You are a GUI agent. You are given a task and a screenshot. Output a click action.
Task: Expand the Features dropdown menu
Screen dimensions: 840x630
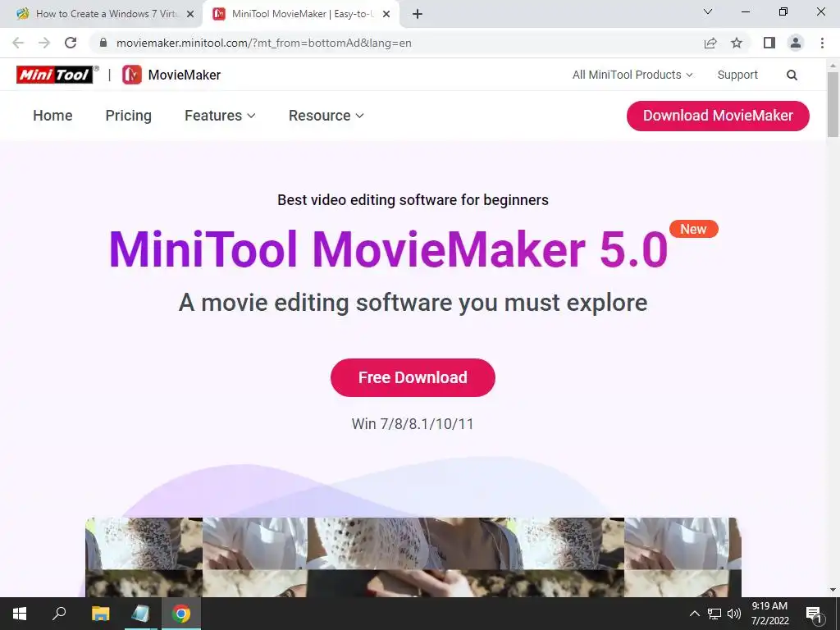click(220, 116)
